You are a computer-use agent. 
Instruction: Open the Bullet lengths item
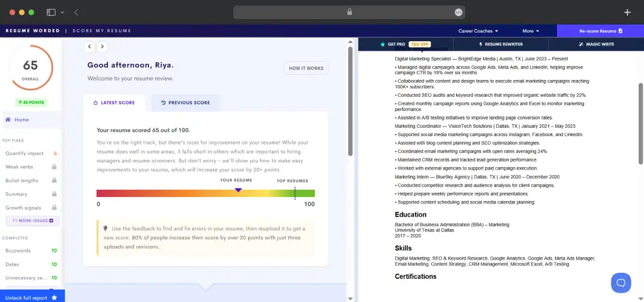[x=31, y=180]
